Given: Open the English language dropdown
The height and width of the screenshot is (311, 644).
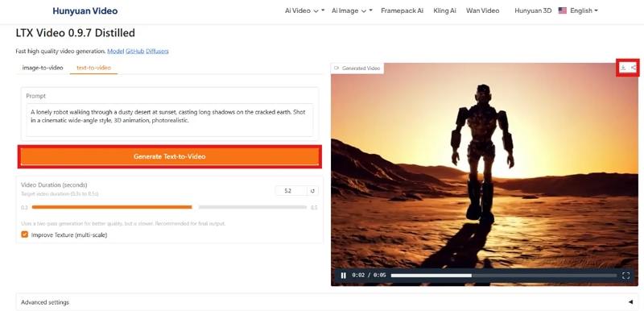Looking at the screenshot, I should 584,10.
